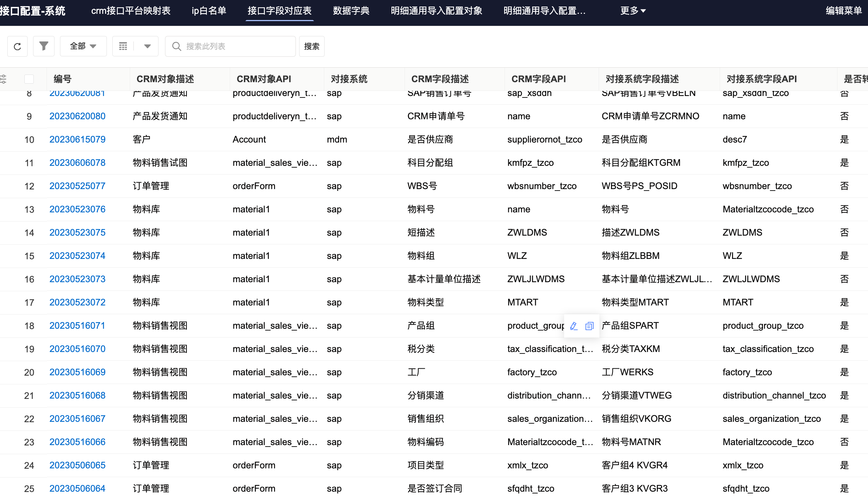Click the column settings sliders icon
Image resolution: width=868 pixels, height=496 pixels.
3,79
